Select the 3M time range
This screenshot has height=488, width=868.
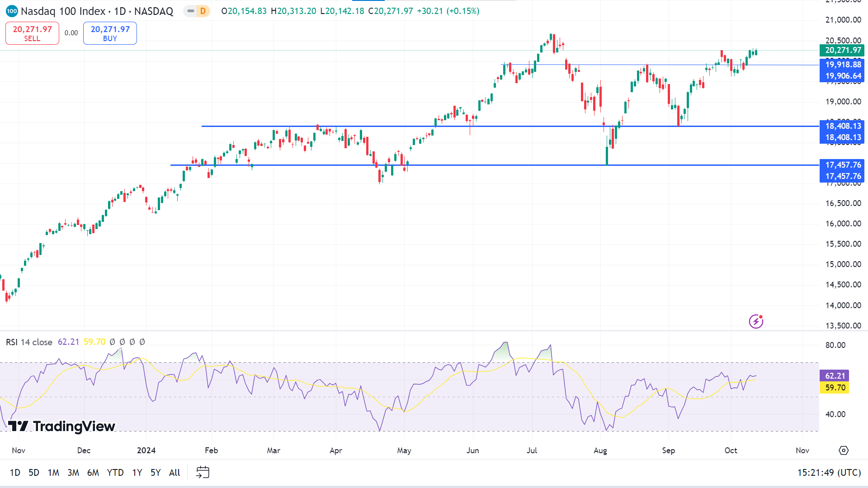click(73, 473)
